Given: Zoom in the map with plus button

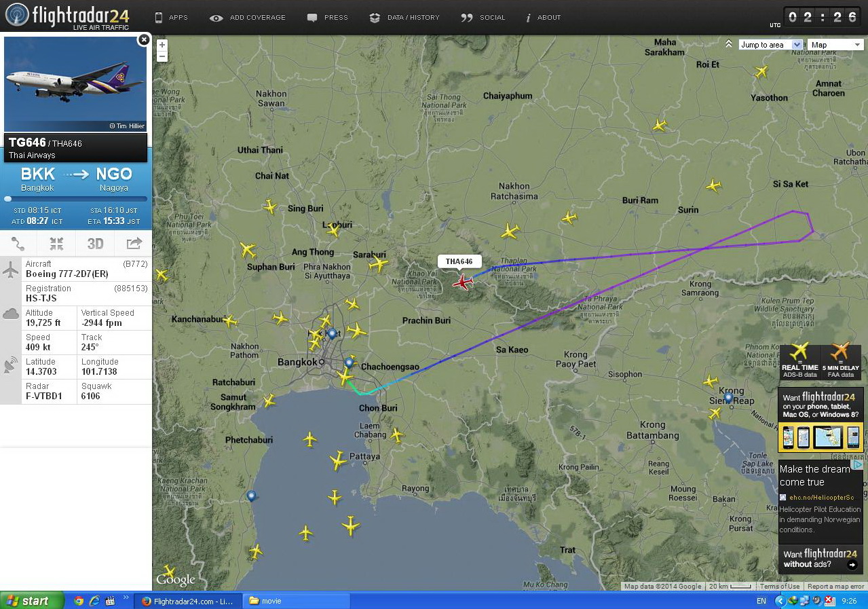Looking at the screenshot, I should pos(162,45).
